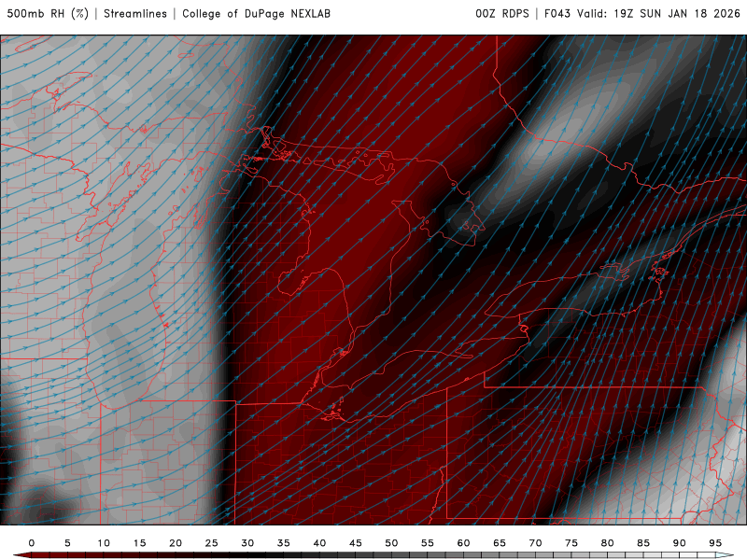Image resolution: width=747 pixels, height=560 pixels.
Task: Click the "80" value on the color scale
Action: [608, 543]
